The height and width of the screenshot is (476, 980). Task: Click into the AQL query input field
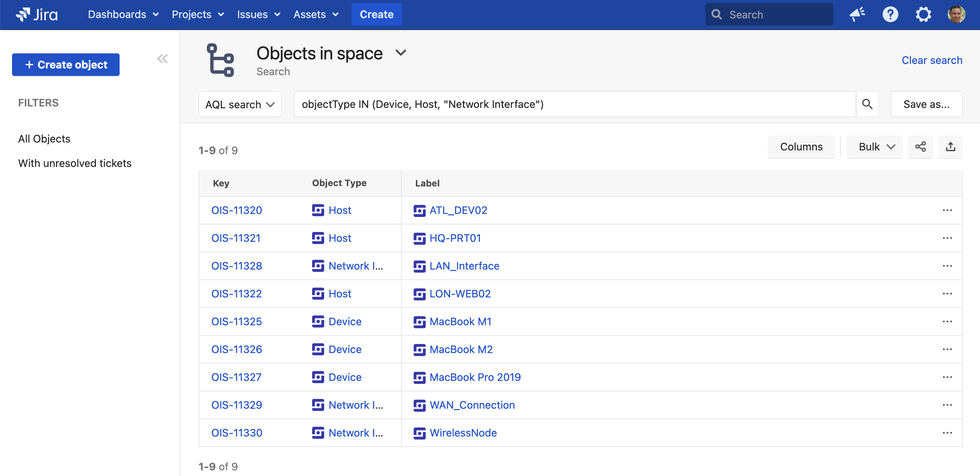574,104
